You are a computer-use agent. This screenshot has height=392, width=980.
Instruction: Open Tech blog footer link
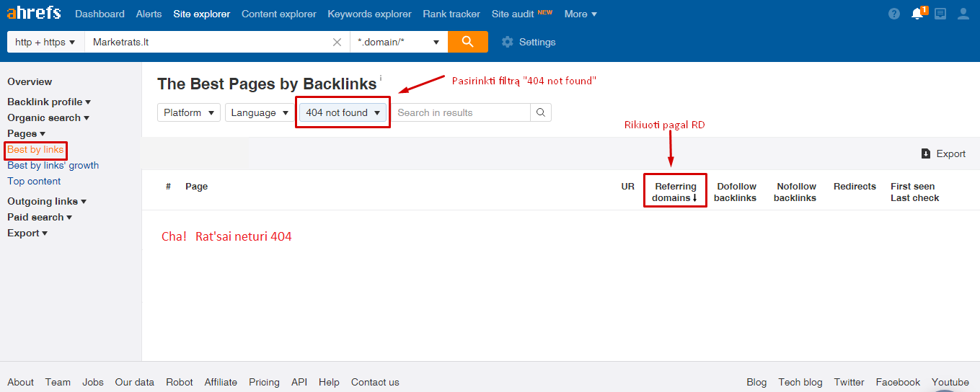(x=800, y=382)
